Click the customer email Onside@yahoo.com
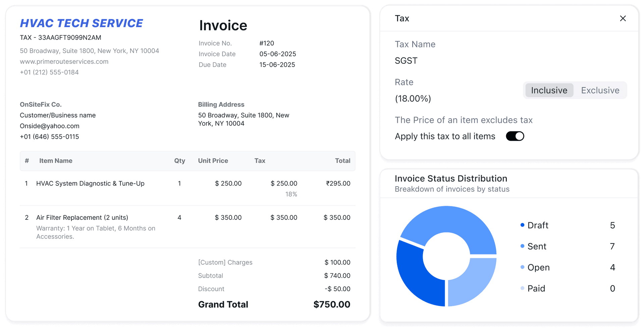644x328 pixels. point(49,126)
